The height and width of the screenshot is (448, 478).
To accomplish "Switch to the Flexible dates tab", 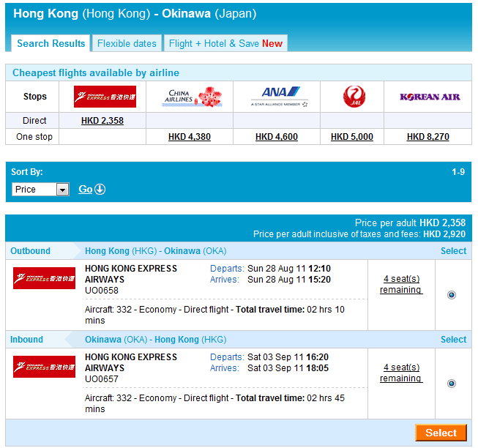I will 127,43.
